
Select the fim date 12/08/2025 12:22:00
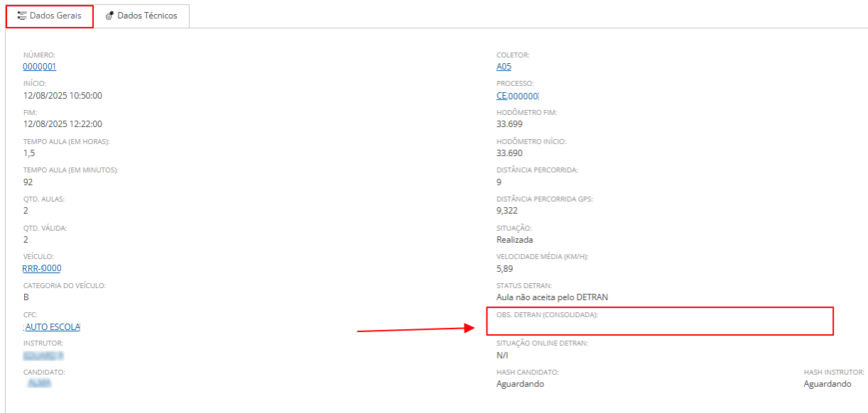pos(63,124)
